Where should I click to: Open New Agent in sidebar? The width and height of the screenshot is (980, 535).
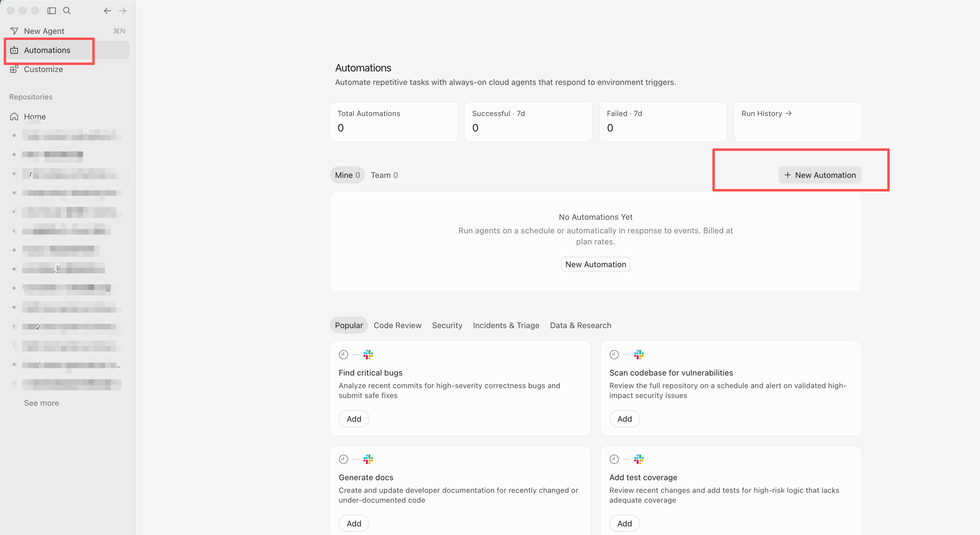pos(67,31)
